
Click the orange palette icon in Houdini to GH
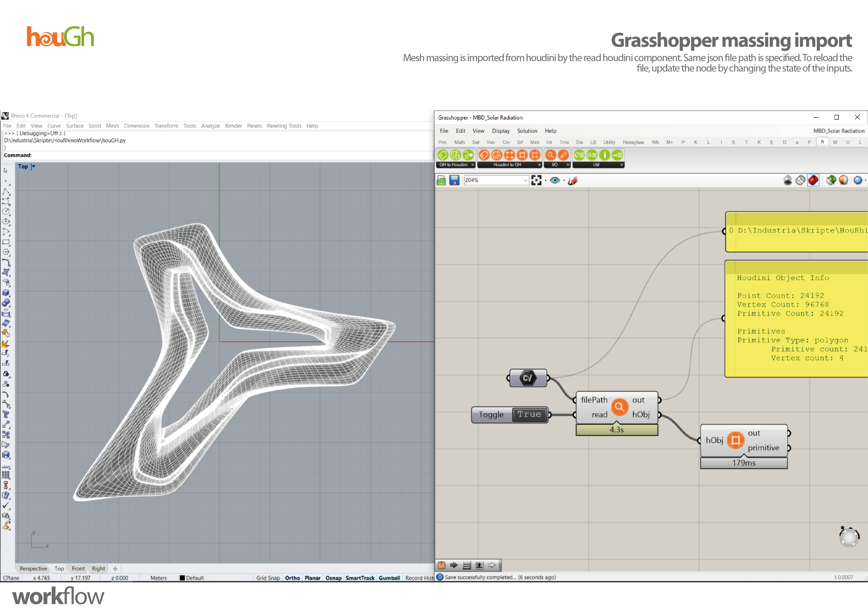tap(497, 155)
